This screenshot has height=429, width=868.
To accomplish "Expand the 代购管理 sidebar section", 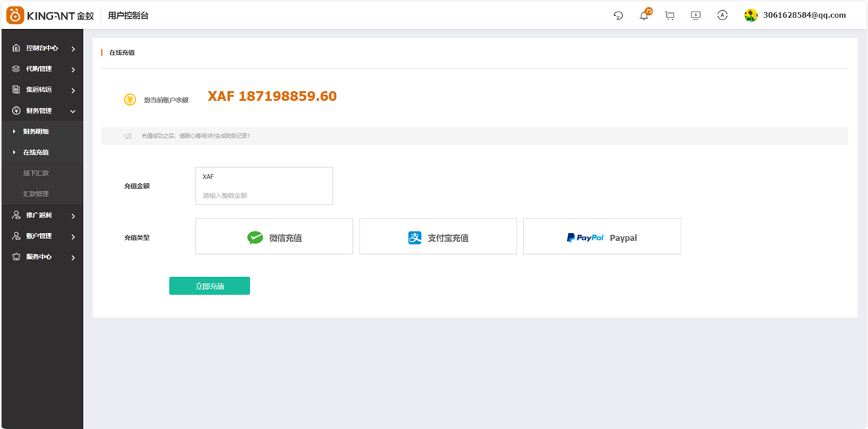I will coord(42,69).
